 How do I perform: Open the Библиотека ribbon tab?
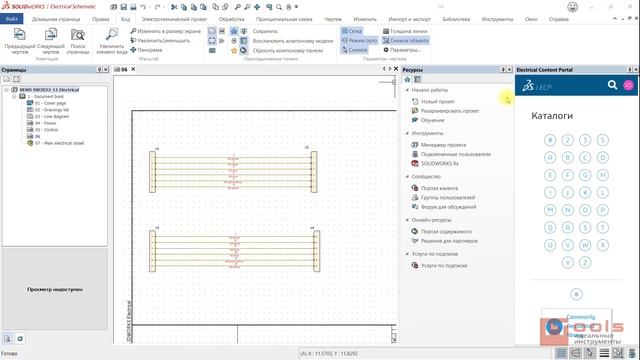coord(456,19)
